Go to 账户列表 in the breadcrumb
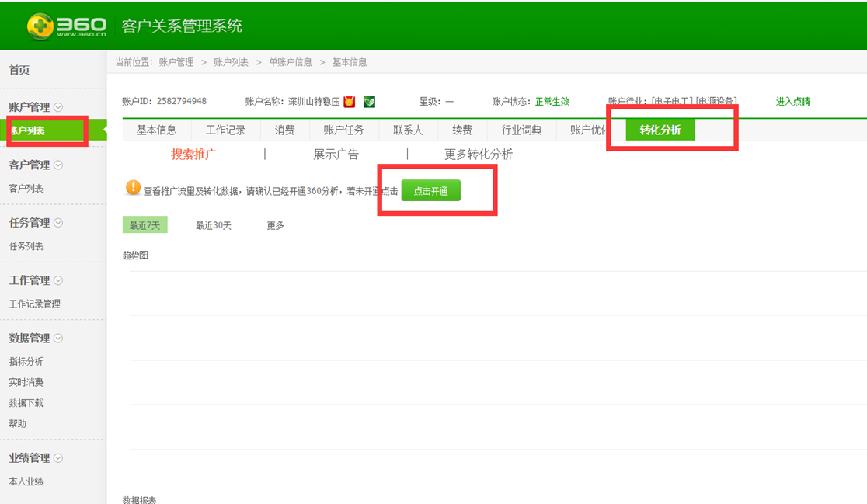The width and height of the screenshot is (867, 504). 231,62
